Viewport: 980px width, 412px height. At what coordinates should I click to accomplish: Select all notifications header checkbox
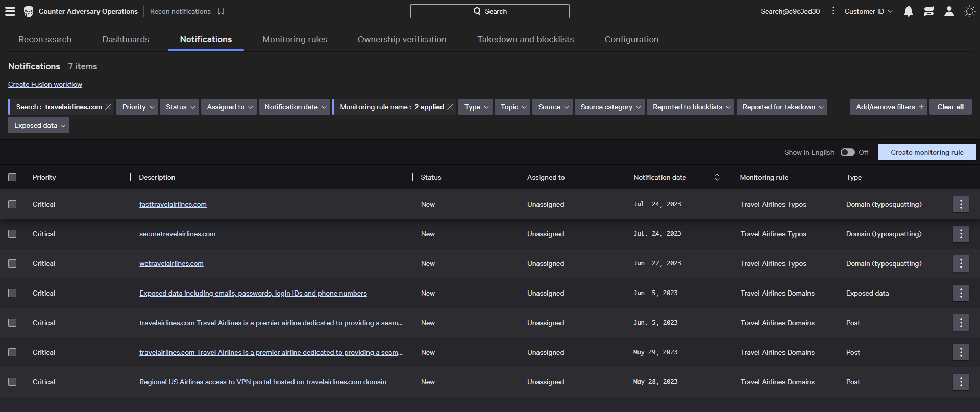12,177
